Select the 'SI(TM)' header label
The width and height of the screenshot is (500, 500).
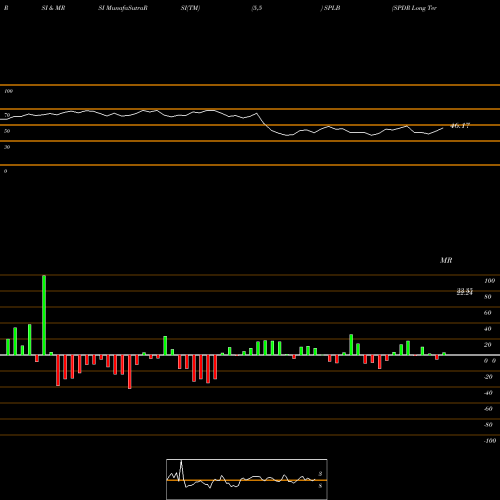point(190,8)
